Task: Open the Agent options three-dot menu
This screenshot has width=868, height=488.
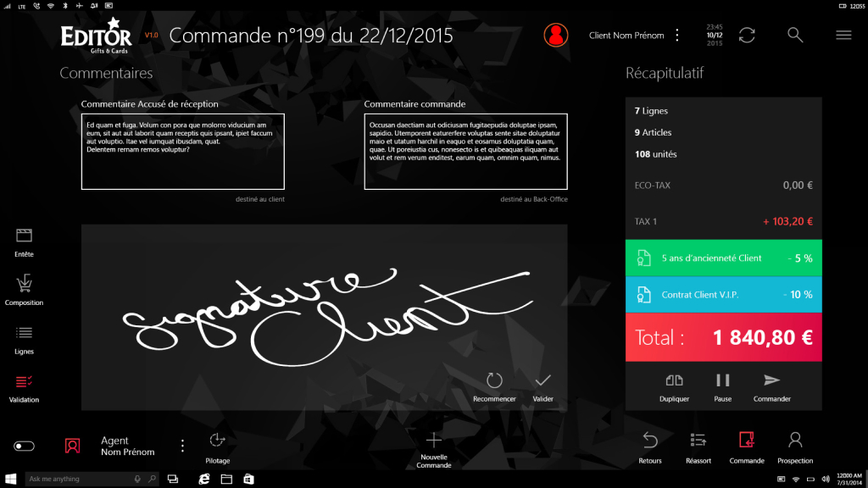Action: (182, 446)
